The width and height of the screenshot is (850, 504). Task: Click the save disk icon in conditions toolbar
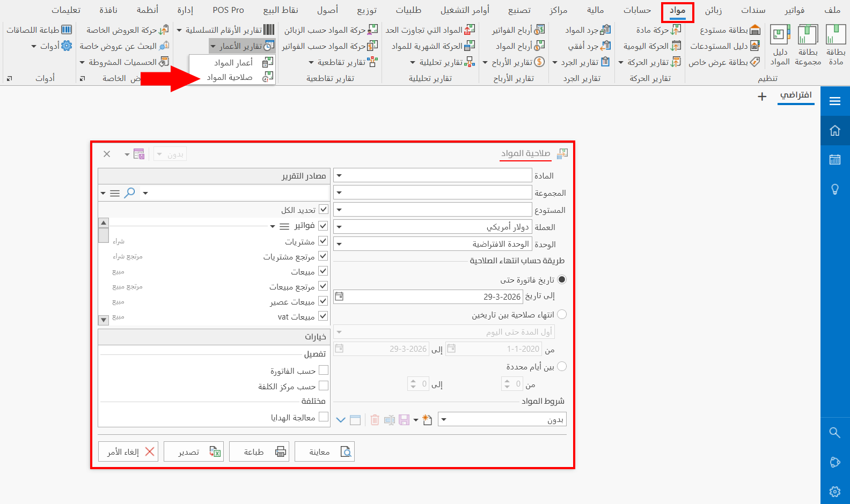click(x=404, y=420)
